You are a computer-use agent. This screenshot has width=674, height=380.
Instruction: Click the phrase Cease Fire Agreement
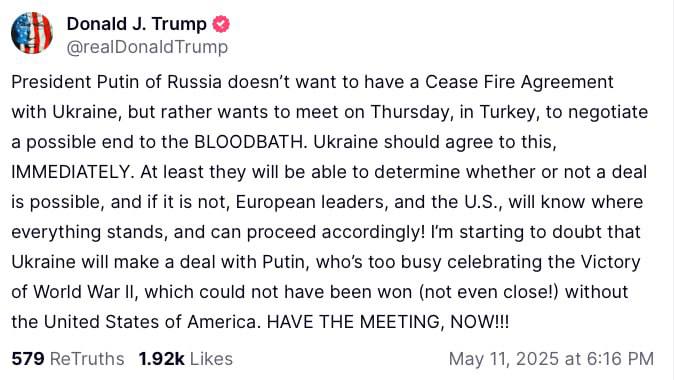(x=519, y=82)
